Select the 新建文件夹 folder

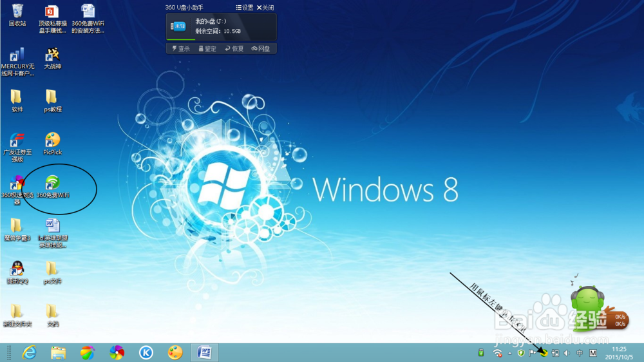[17, 316]
